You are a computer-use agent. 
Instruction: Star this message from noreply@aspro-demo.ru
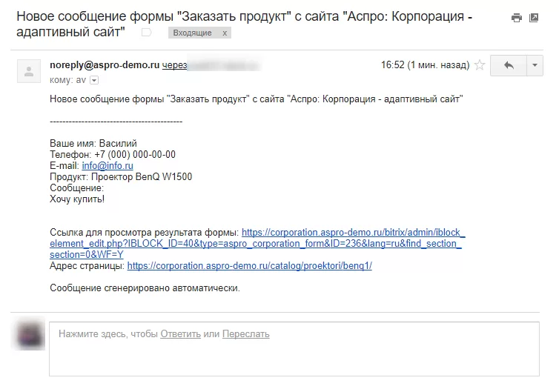point(480,65)
